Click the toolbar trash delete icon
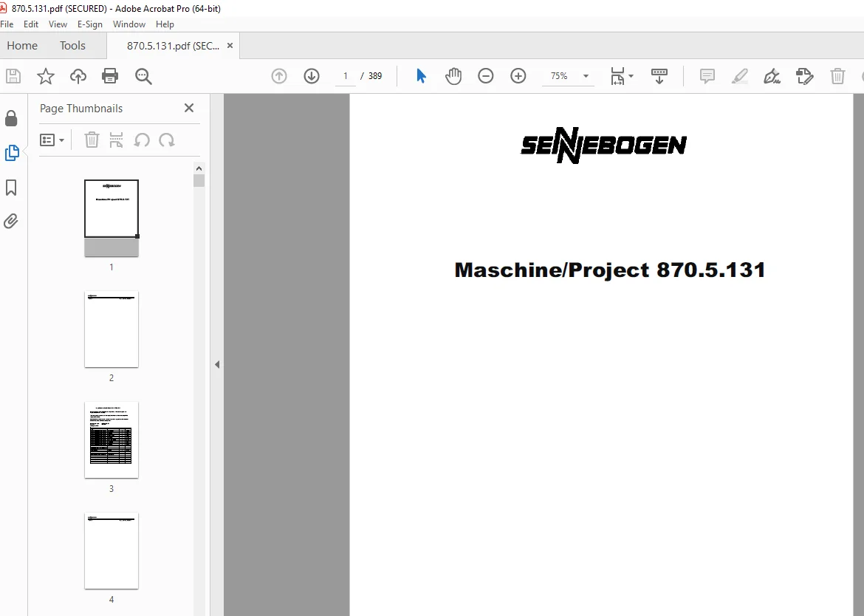Image resolution: width=864 pixels, height=616 pixels. point(837,76)
